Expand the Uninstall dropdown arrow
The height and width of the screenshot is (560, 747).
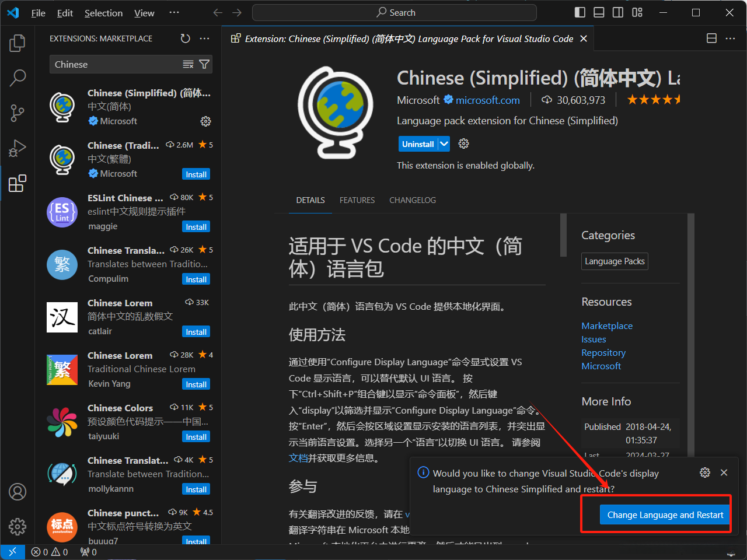pyautogui.click(x=444, y=143)
